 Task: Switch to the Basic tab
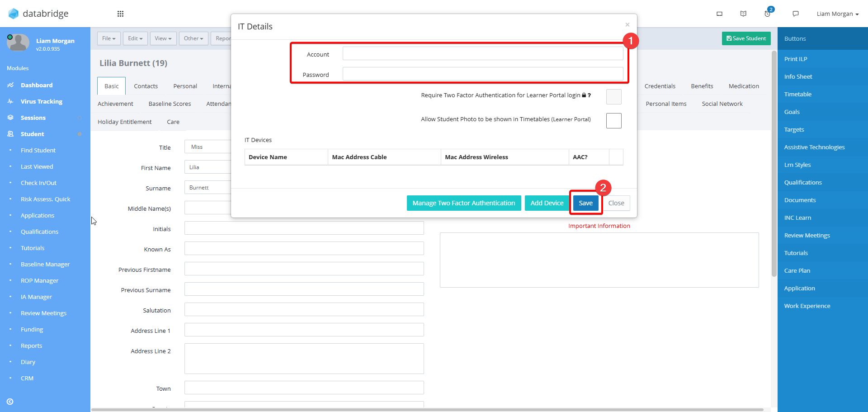pos(112,86)
